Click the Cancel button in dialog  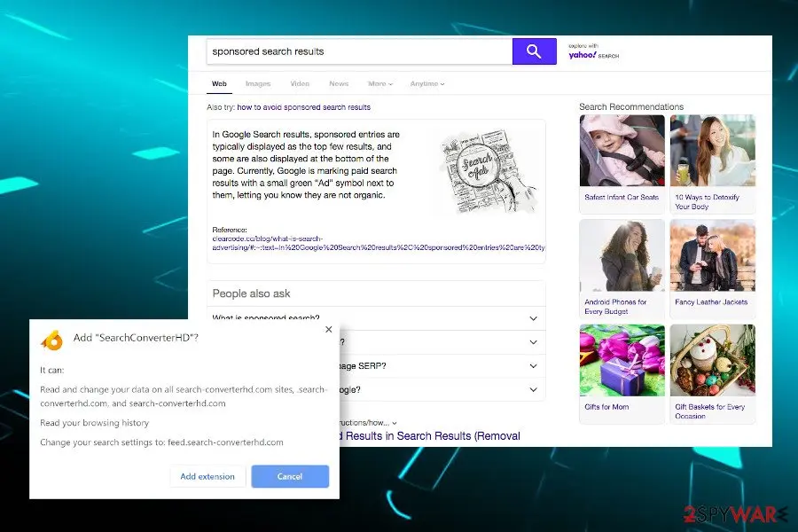click(290, 476)
